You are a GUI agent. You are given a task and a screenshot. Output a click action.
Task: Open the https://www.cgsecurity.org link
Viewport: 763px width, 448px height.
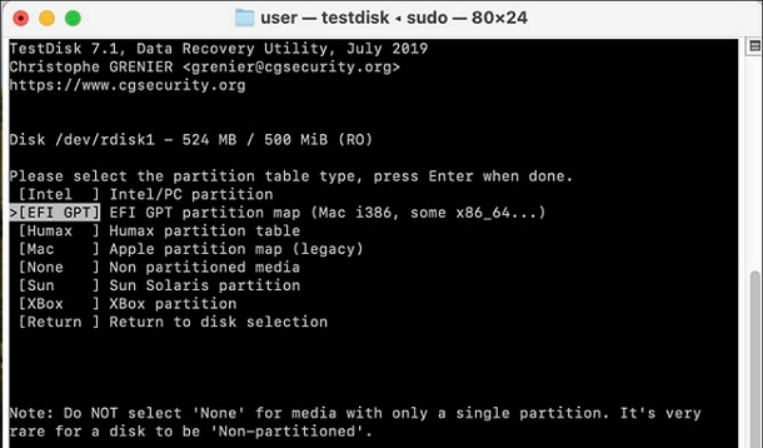(x=127, y=85)
